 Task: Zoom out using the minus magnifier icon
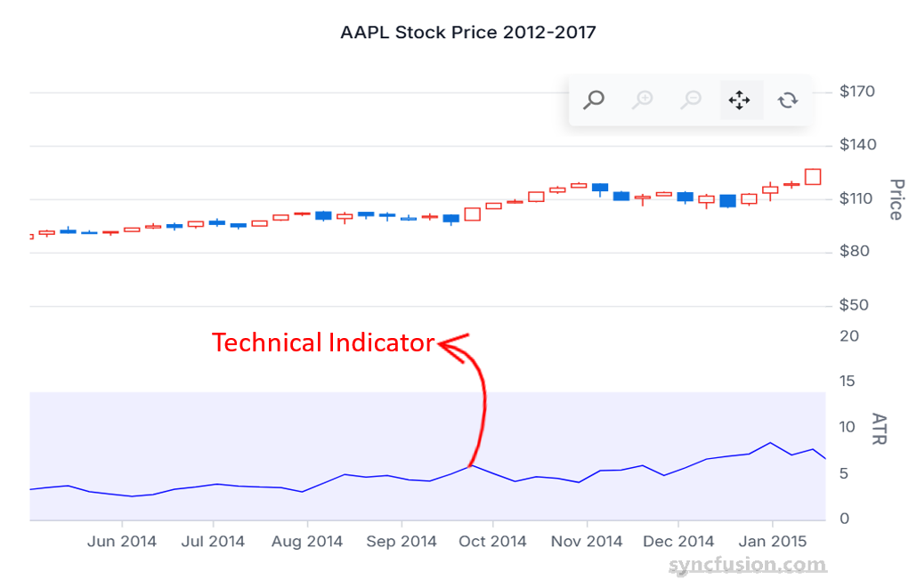(x=691, y=100)
